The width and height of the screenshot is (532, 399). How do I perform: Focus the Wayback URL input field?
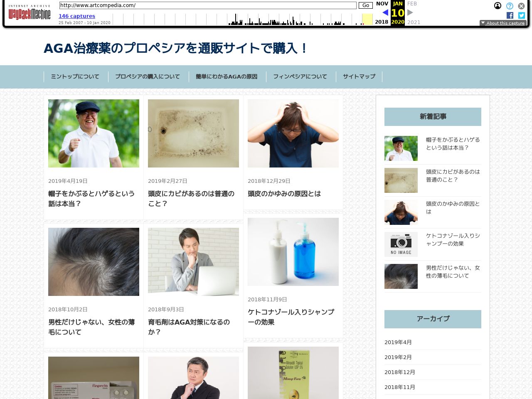208,5
